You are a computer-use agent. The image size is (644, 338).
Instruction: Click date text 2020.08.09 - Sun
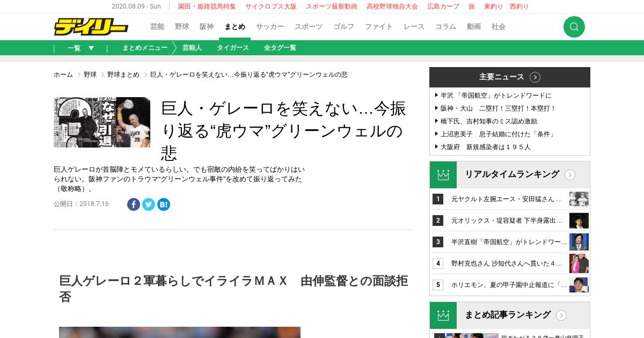(136, 6)
